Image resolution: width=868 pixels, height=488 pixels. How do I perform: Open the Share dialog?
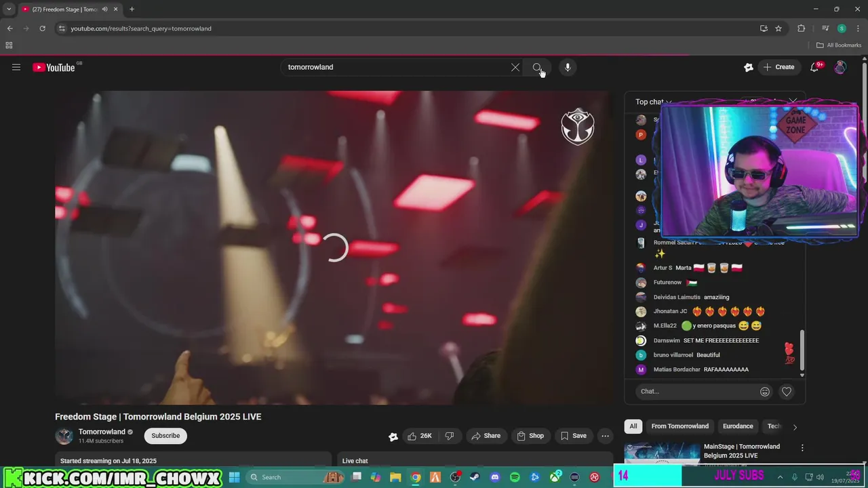pos(486,436)
